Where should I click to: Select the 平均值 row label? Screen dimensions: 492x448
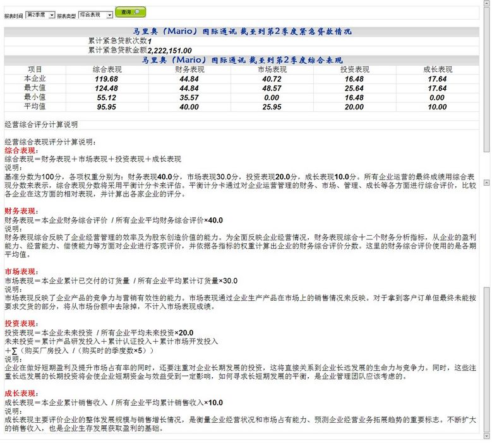(x=35, y=107)
